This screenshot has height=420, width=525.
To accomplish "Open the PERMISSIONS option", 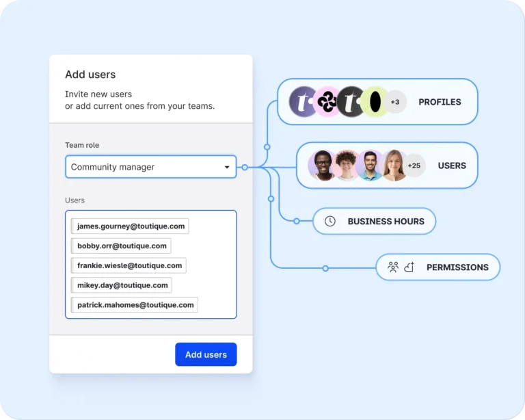I will pyautogui.click(x=457, y=267).
